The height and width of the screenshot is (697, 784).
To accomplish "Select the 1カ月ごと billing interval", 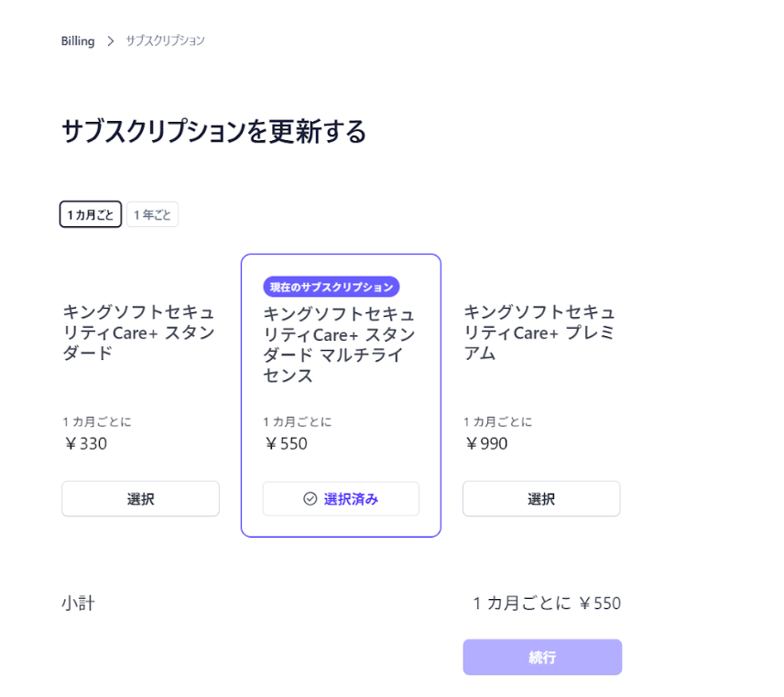I will 91,215.
